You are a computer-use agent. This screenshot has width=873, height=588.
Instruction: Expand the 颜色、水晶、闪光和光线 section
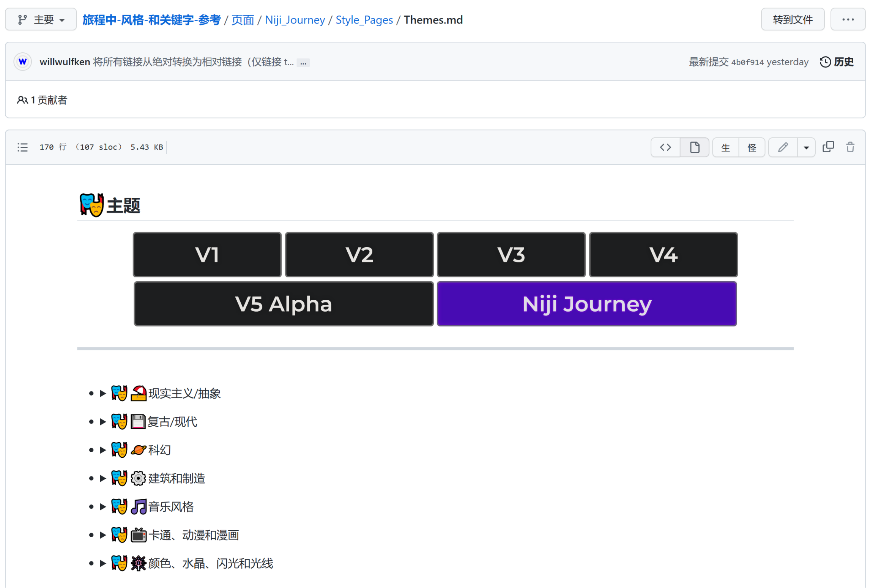point(102,563)
